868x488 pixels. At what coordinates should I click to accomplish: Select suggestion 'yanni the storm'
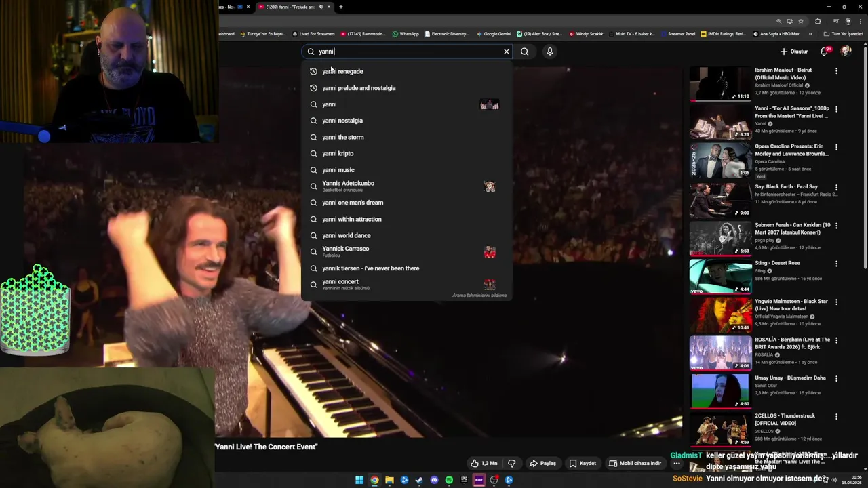[407, 137]
